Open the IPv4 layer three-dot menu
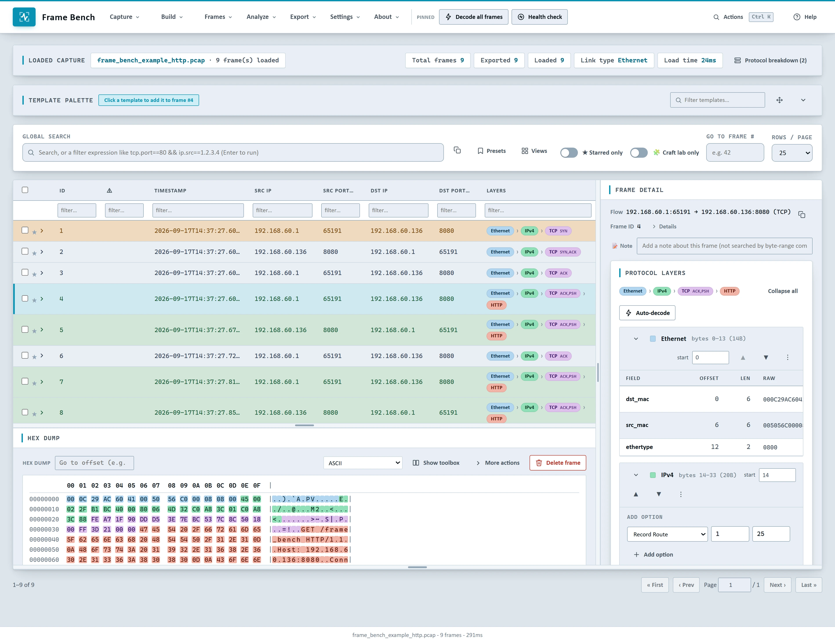 [x=681, y=494]
